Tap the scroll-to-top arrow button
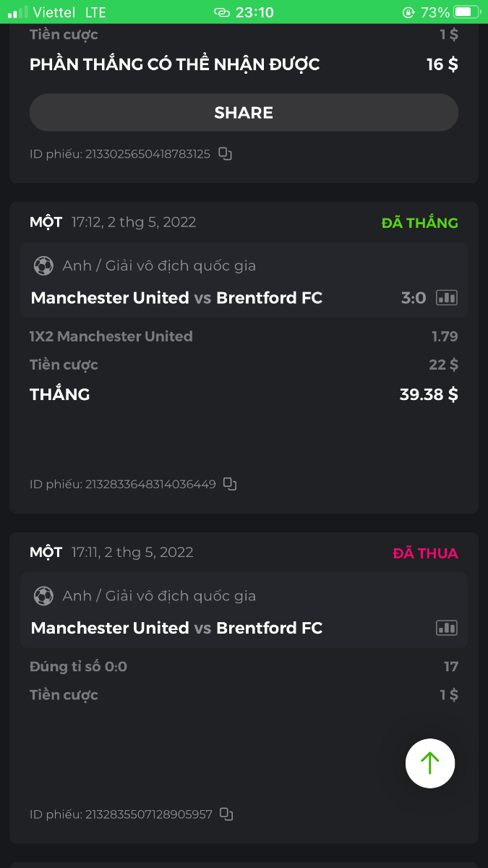This screenshot has height=868, width=488. pos(430,762)
